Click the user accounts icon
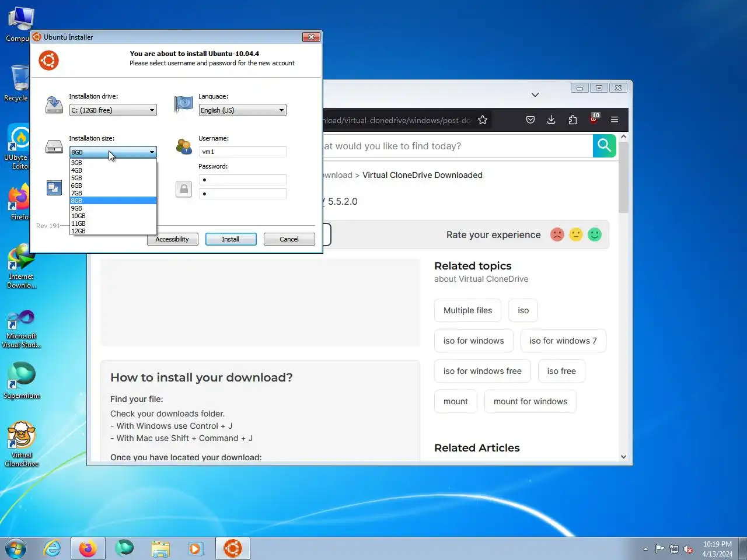 point(184,146)
